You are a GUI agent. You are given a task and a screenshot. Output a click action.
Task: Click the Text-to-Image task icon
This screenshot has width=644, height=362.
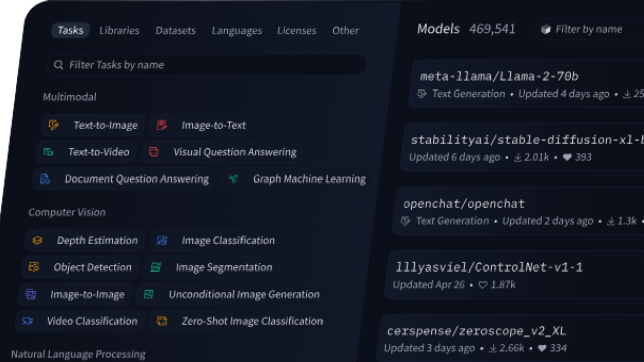pos(53,125)
